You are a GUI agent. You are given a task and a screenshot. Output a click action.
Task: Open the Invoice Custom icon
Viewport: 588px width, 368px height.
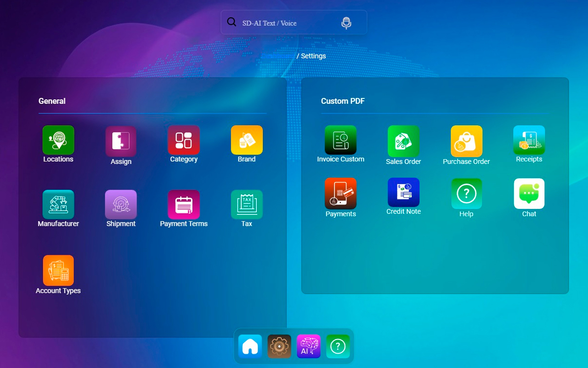(340, 140)
